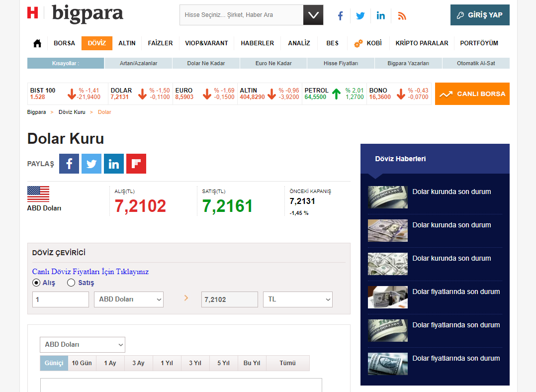Select the 5 Yıl chart tab

point(224,363)
